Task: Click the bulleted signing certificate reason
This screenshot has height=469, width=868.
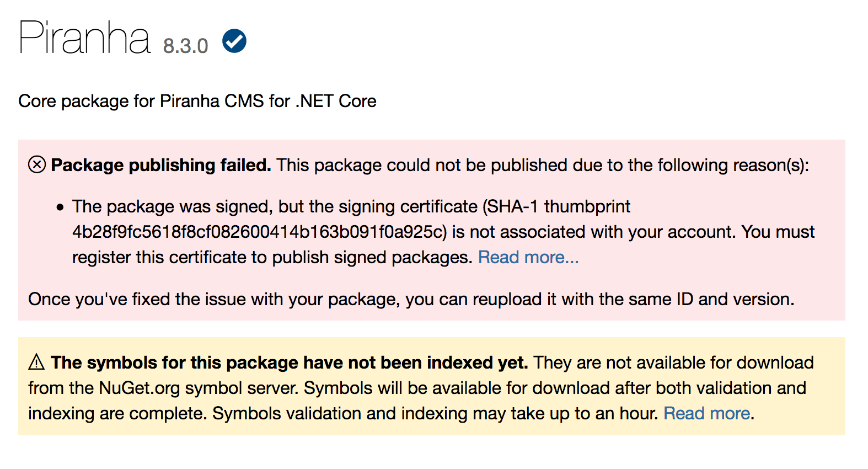Action: [386, 232]
